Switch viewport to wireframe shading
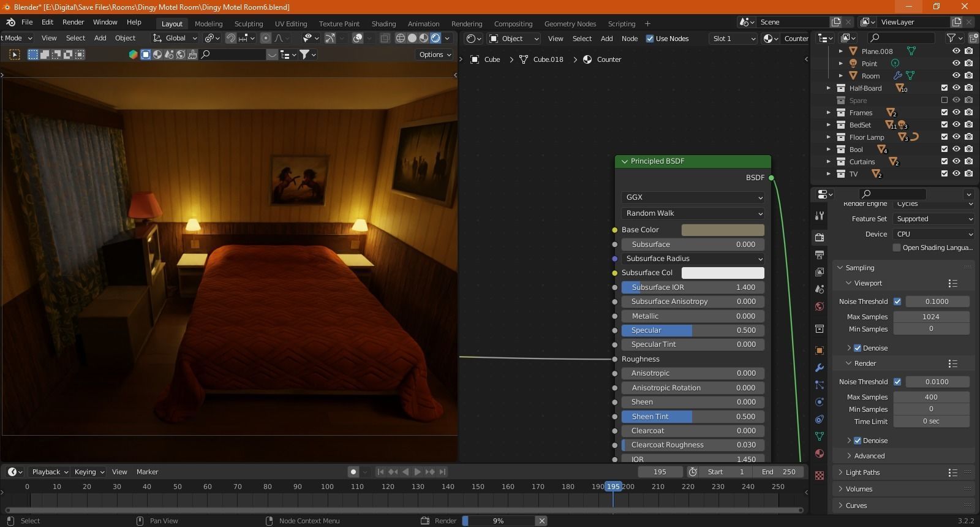The image size is (980, 527). (x=401, y=38)
